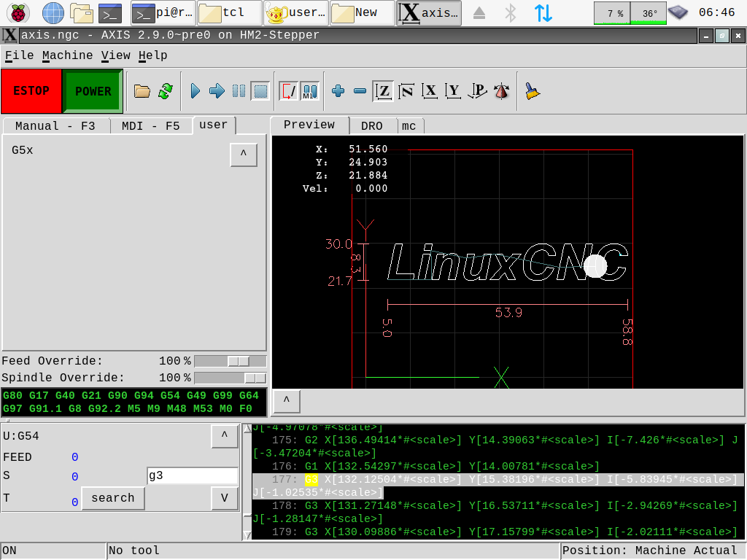The width and height of the screenshot is (747, 560).
Task: Clear live plot with broom icon
Action: tap(532, 91)
